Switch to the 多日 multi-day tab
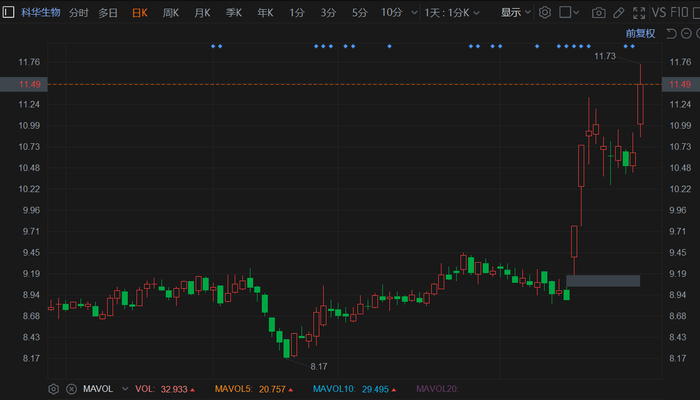 tap(108, 13)
